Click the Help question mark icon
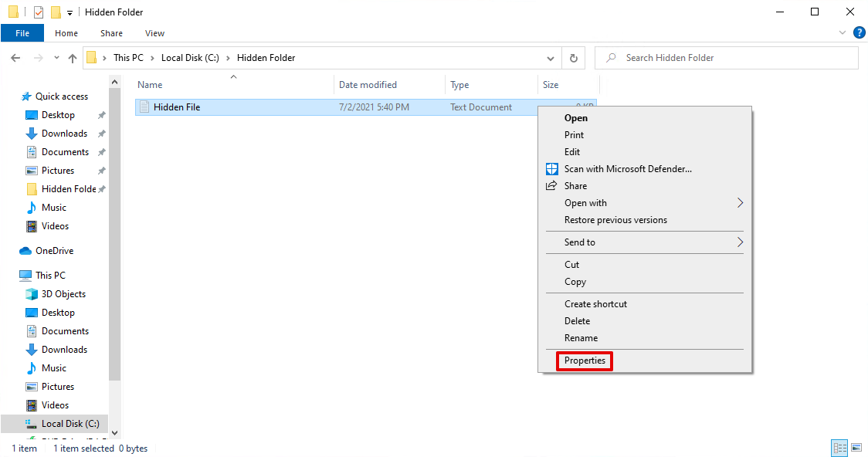The height and width of the screenshot is (457, 868). pos(859,33)
